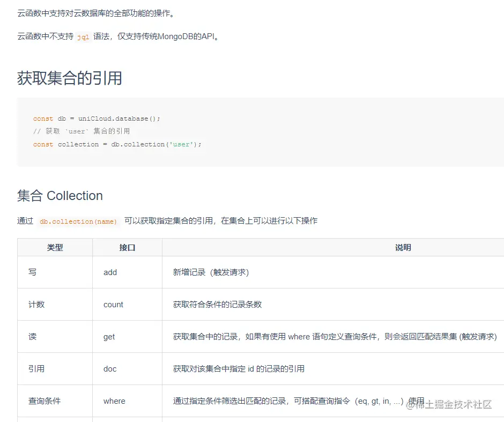Screen dimensions: 504x422
Task: Select the get interface cell
Action: click(x=109, y=336)
